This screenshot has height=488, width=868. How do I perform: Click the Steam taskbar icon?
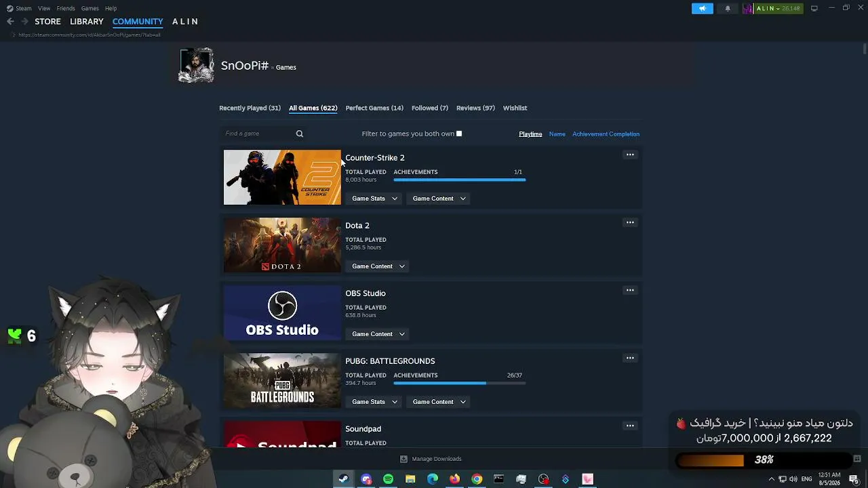tap(344, 479)
